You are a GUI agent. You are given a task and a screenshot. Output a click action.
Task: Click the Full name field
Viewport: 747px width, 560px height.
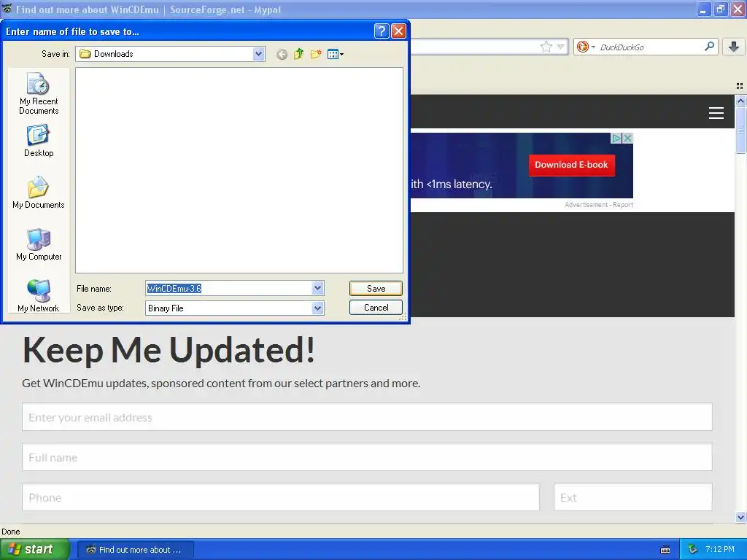[x=367, y=457]
